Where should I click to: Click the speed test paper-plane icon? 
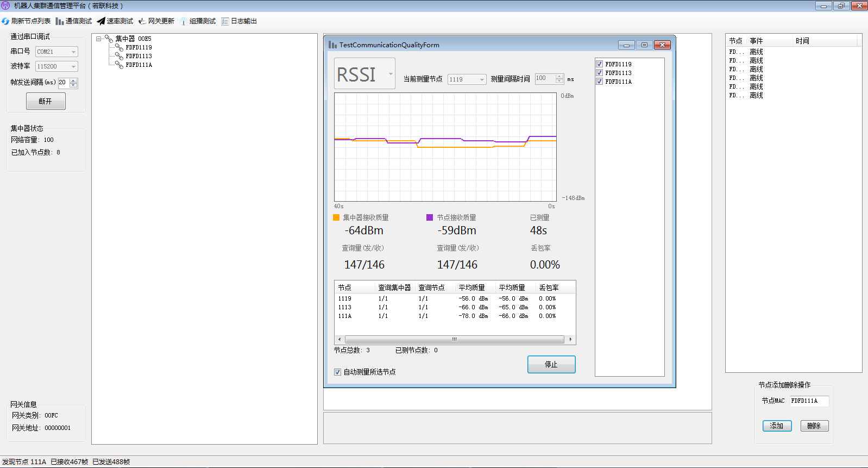(x=101, y=21)
